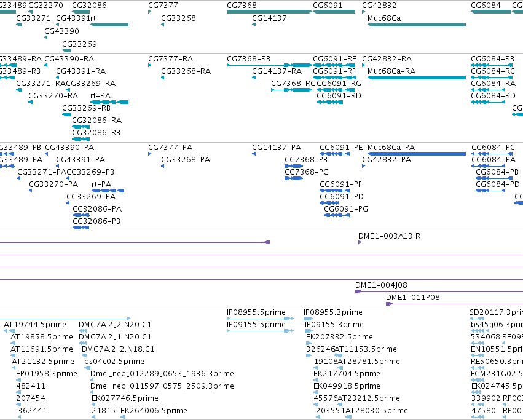Screen dimensions: 523x420
Task: Open the EP01958.3prime EST label
Action: click(47, 374)
